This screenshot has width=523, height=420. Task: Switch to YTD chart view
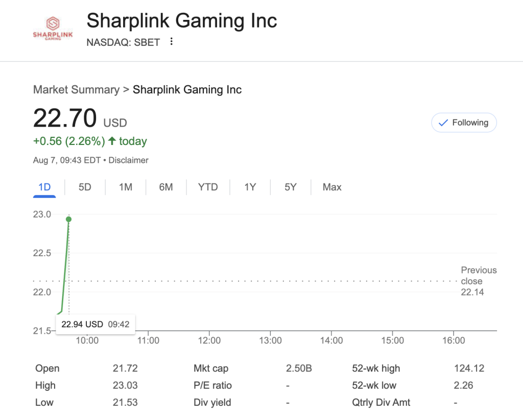(x=208, y=187)
